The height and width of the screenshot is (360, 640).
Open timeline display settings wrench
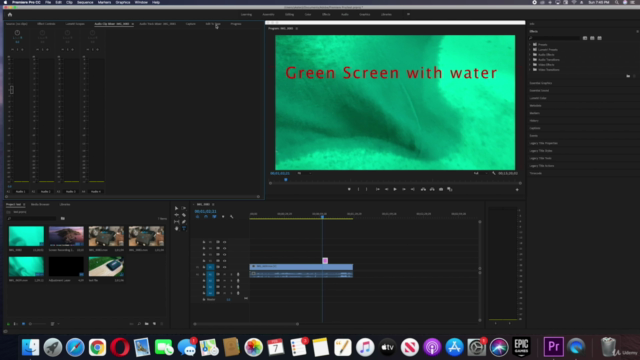(231, 217)
